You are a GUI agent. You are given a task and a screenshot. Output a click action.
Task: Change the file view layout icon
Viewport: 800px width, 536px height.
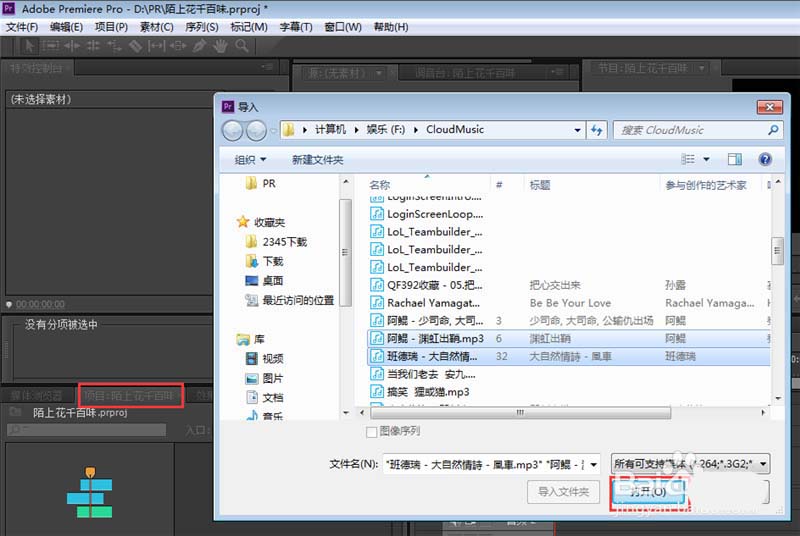688,159
